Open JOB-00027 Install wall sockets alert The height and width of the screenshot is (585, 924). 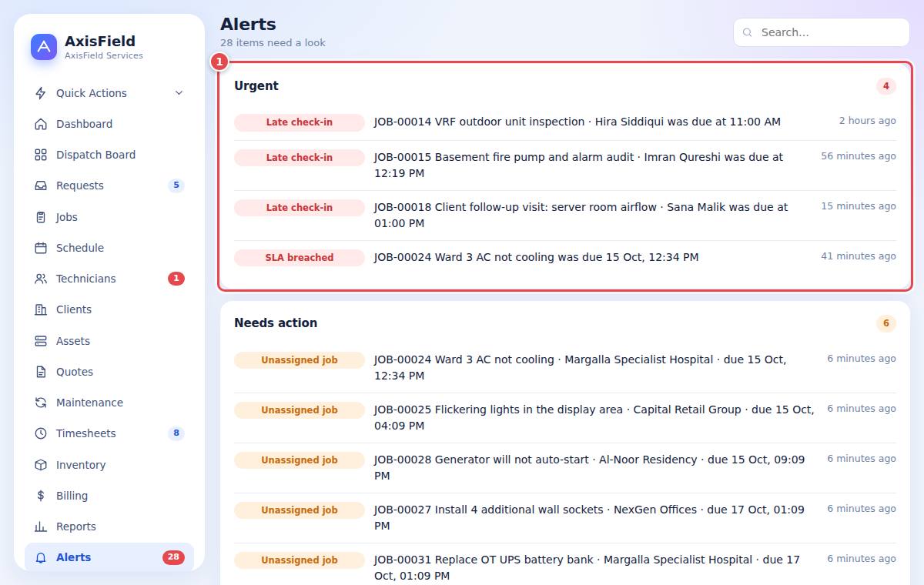click(589, 517)
